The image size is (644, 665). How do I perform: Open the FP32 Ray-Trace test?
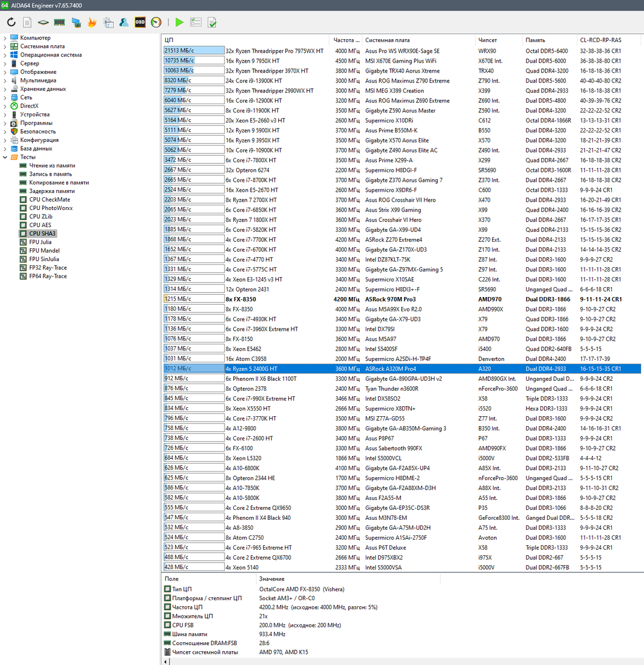click(48, 268)
